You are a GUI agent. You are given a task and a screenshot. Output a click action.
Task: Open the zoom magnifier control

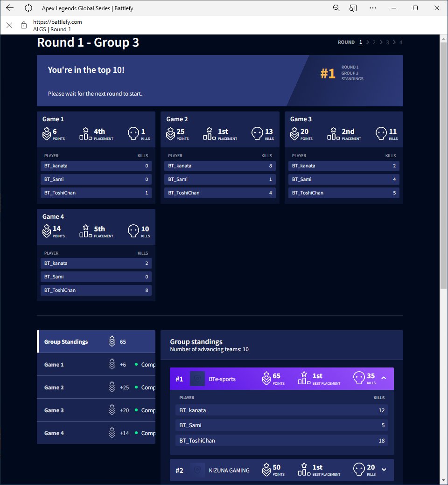click(x=336, y=8)
